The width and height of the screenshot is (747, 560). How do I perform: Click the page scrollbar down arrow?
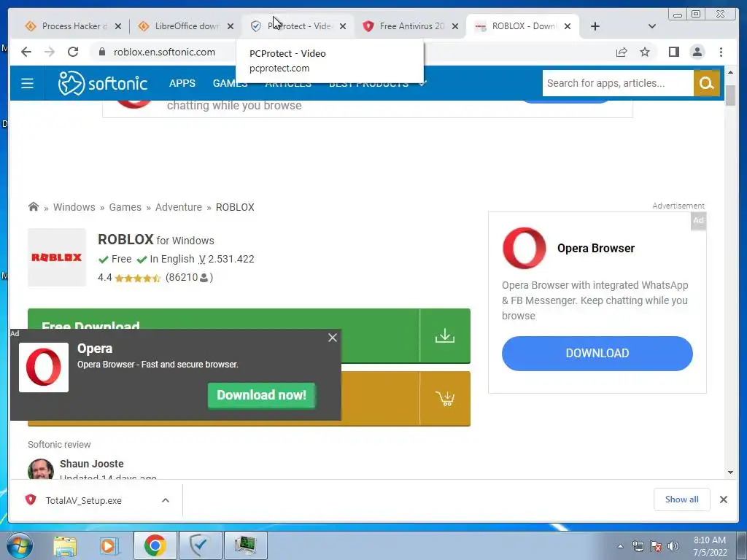coord(730,472)
